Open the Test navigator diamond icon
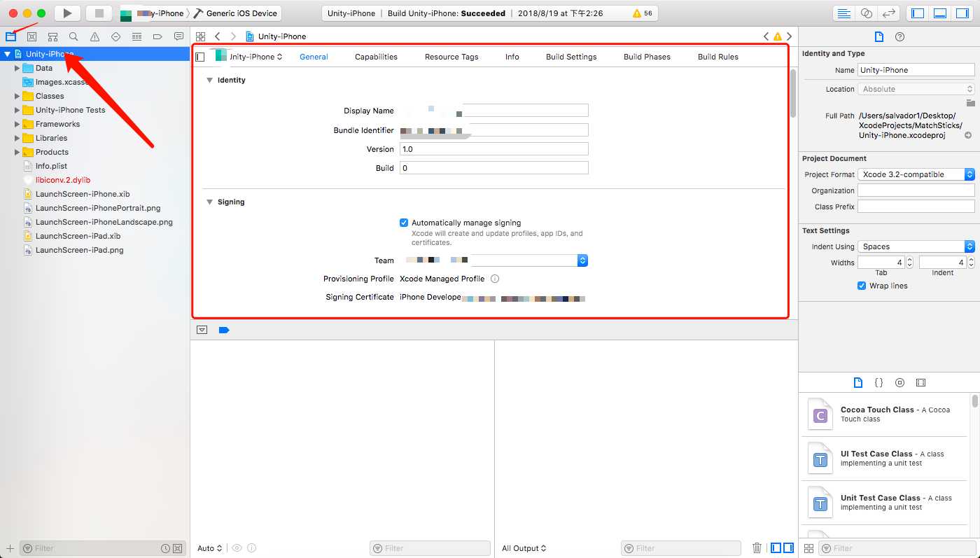980x558 pixels. coord(115,36)
